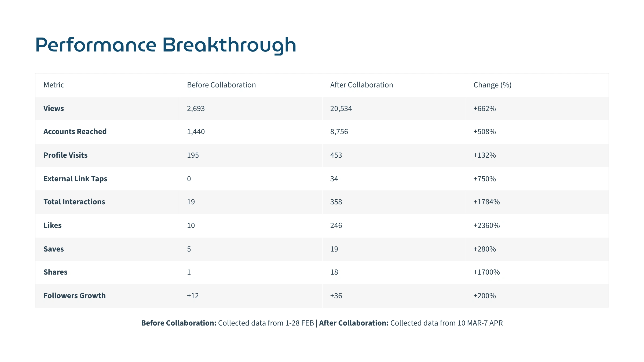Click the Profile Visits row label
Image resolution: width=644 pixels, height=362 pixels.
tap(65, 155)
